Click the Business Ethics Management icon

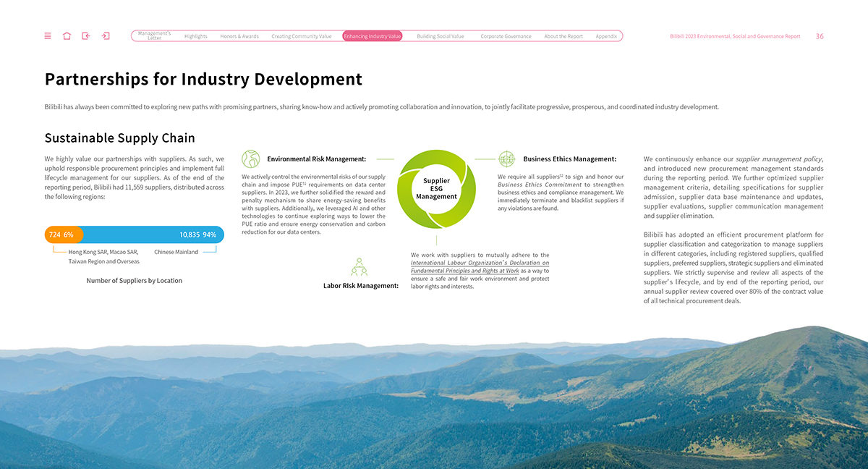506,159
